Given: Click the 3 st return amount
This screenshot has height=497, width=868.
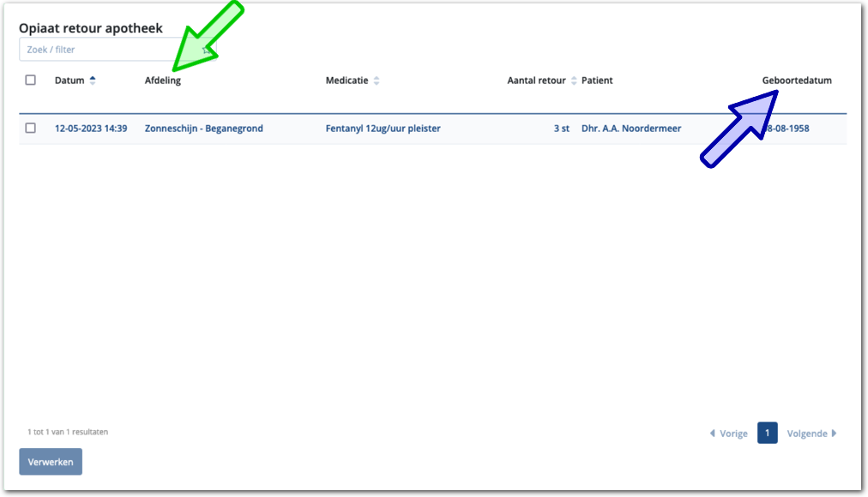Looking at the screenshot, I should 561,129.
